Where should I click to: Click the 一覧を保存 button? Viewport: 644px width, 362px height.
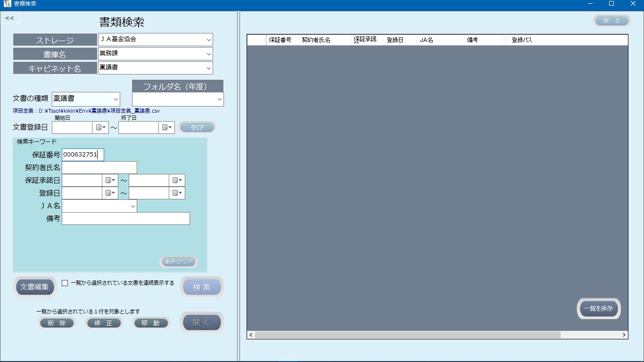599,309
